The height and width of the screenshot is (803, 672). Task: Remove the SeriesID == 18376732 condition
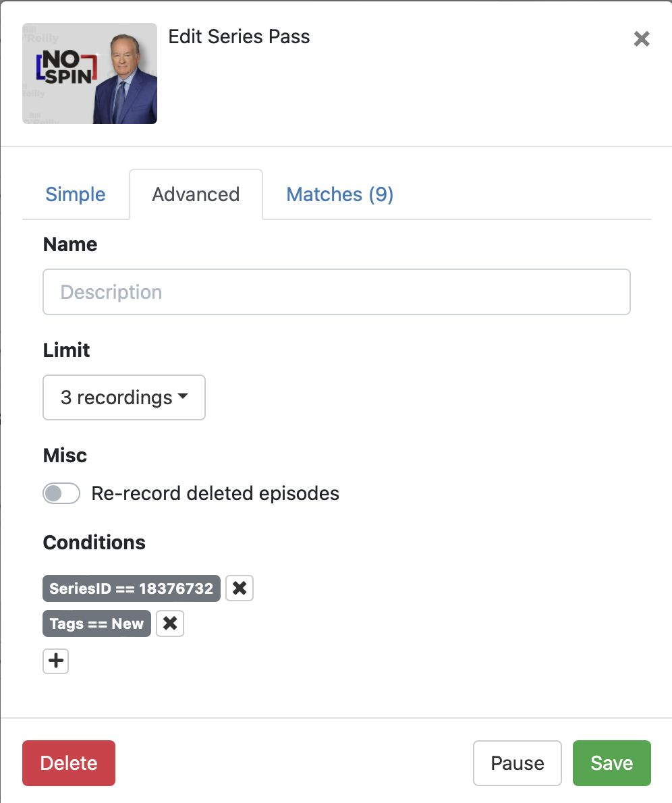point(239,588)
